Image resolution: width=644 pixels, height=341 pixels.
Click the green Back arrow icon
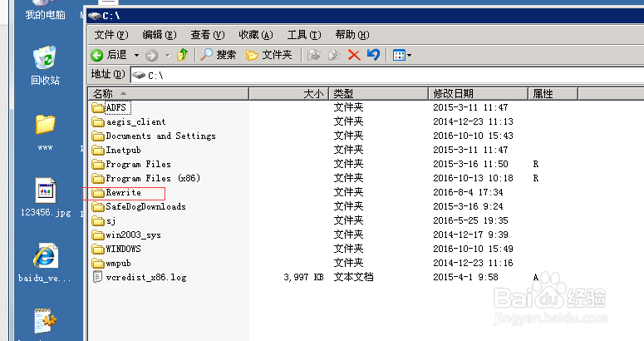tap(97, 55)
